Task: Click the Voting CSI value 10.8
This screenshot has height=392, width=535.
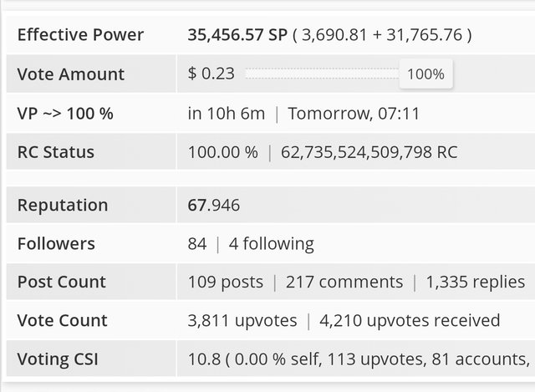Action: (x=202, y=359)
